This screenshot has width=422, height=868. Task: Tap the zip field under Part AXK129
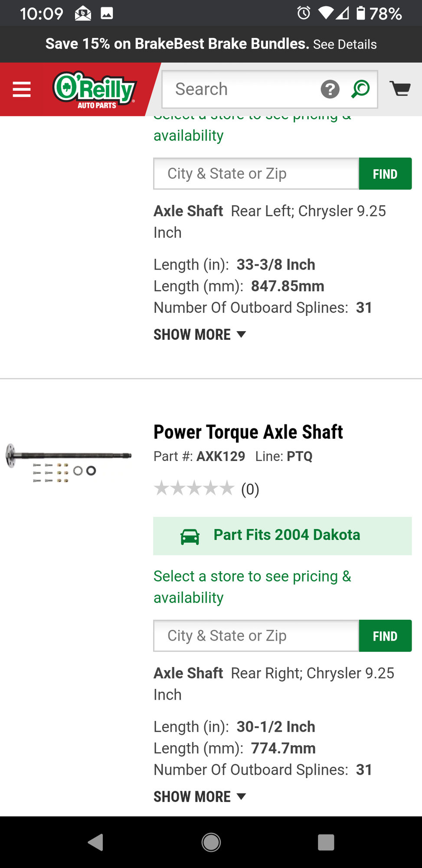(256, 636)
